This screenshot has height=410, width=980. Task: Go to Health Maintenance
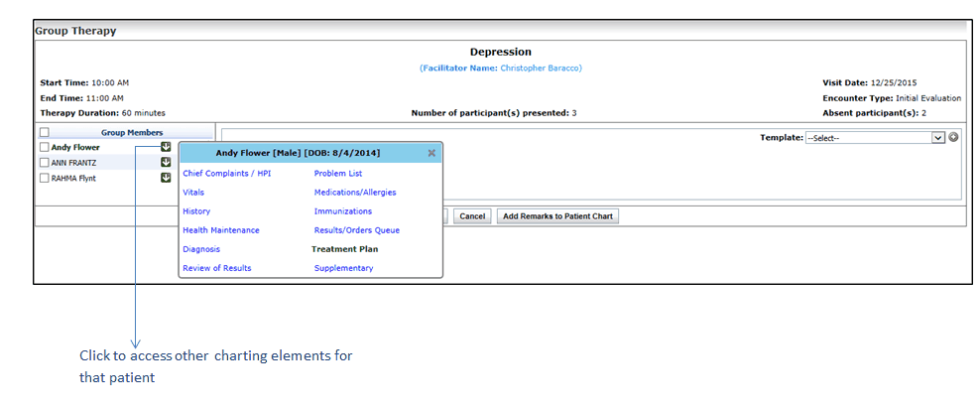coord(221,230)
